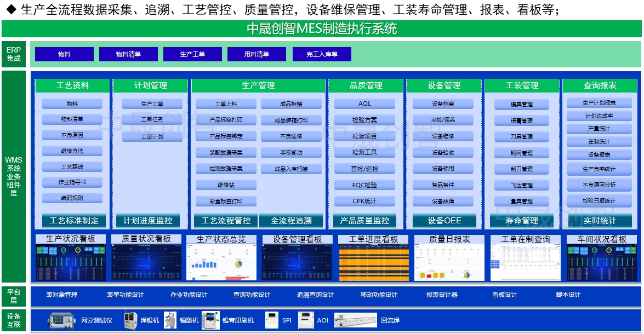
Task: Select 成品拆箱 item
Action: point(291,104)
